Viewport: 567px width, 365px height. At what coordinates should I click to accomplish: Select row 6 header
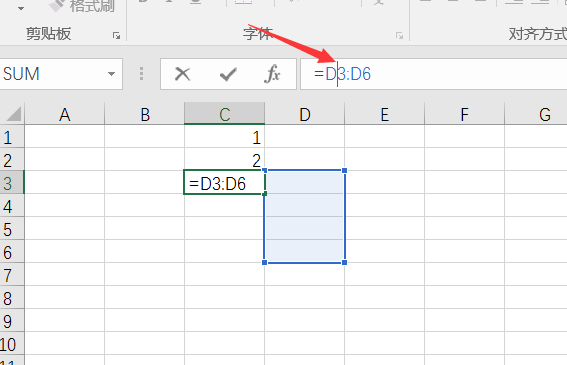point(12,252)
